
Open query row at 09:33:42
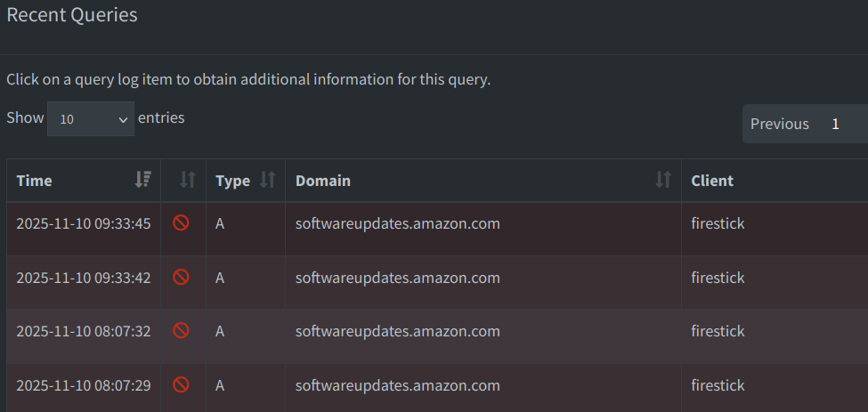pyautogui.click(x=83, y=278)
